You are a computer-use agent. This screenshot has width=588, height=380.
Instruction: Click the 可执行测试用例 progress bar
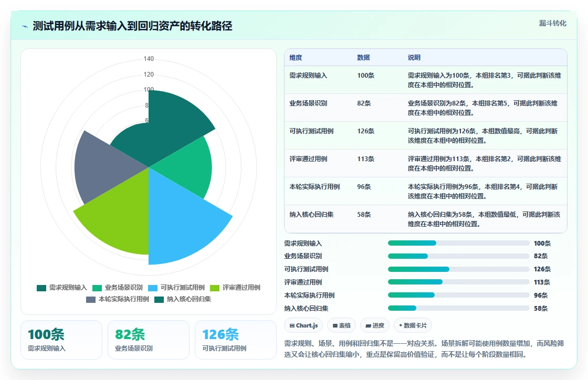pos(459,269)
